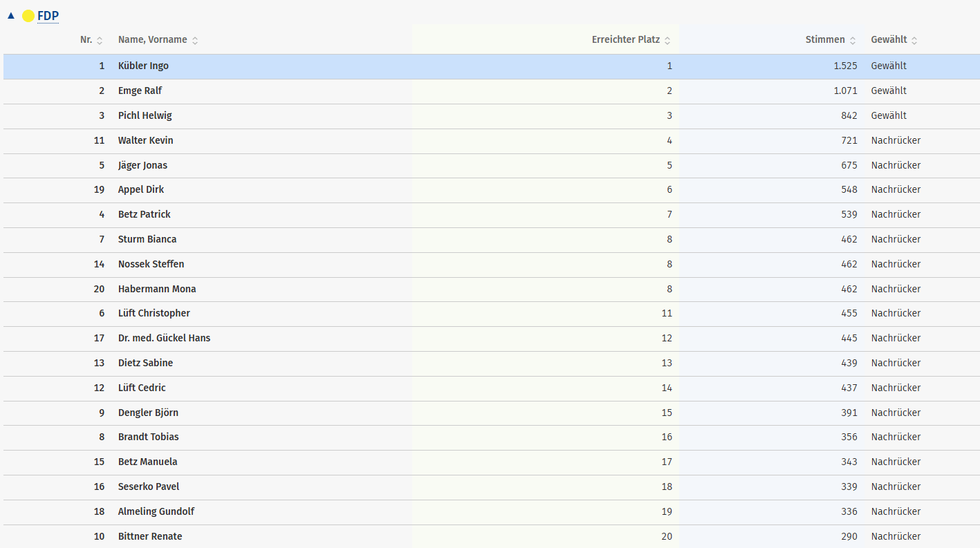980x548 pixels.
Task: Select Walter Kevin in the list
Action: click(145, 141)
